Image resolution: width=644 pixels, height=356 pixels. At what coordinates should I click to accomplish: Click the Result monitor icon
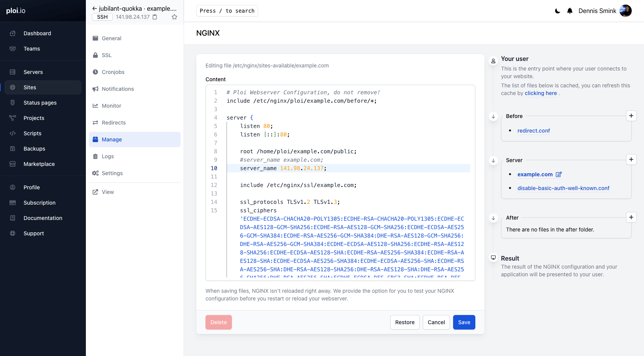493,258
